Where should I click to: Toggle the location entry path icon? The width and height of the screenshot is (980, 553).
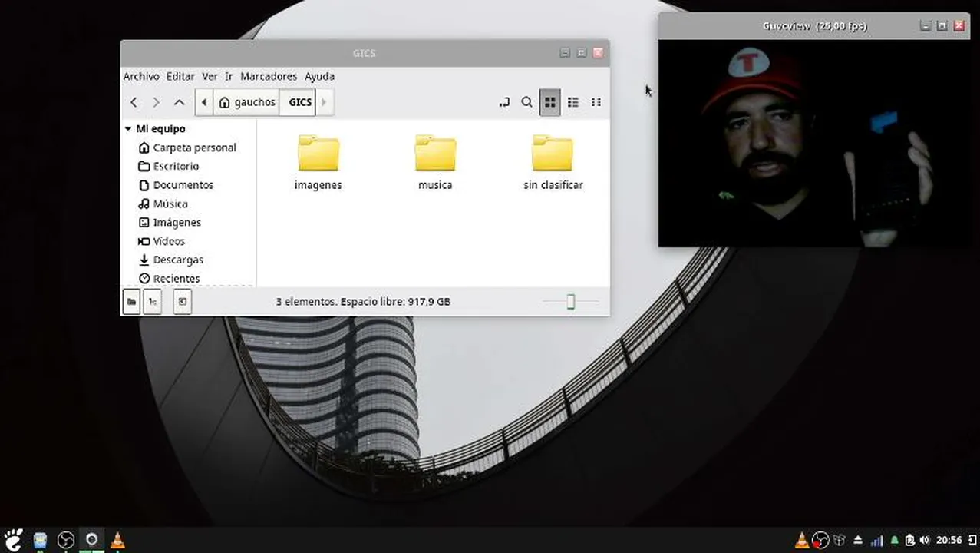click(x=504, y=102)
